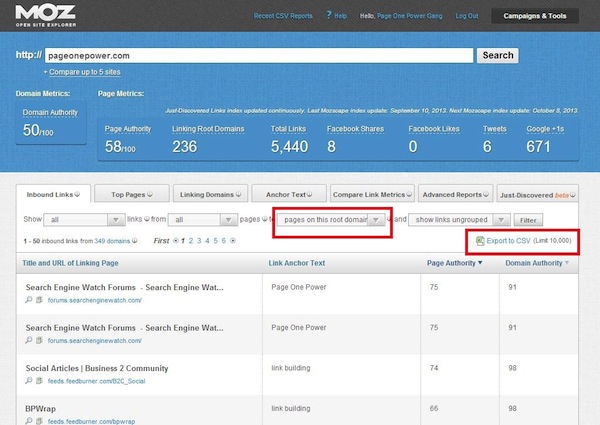Open feeds.feedburner.com/B2C_Social link
600x425 pixels.
click(x=96, y=381)
